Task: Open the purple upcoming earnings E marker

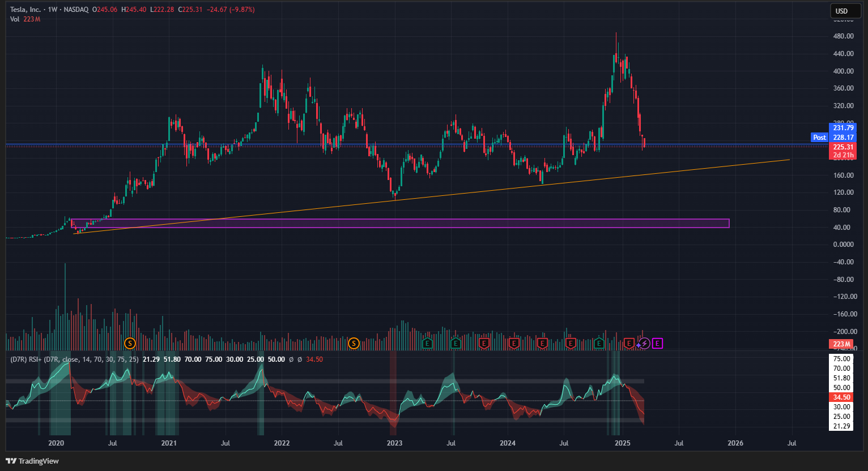Action: [x=657, y=343]
